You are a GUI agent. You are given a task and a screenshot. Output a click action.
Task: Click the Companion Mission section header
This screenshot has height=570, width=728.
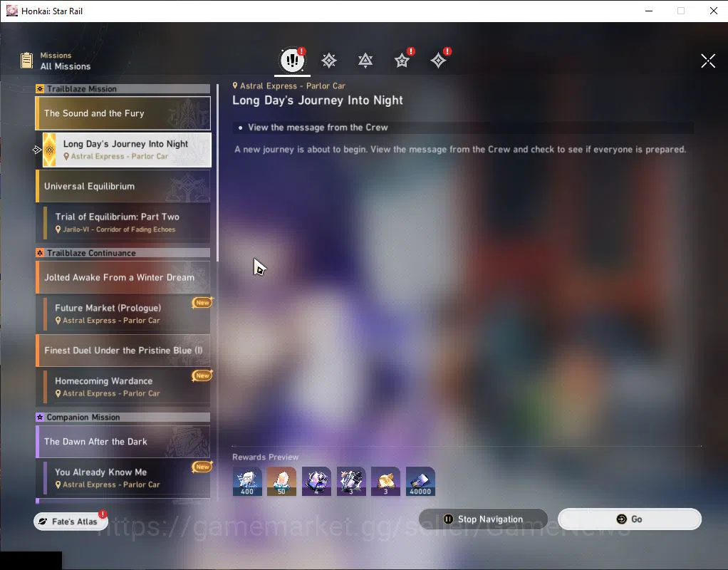point(123,417)
